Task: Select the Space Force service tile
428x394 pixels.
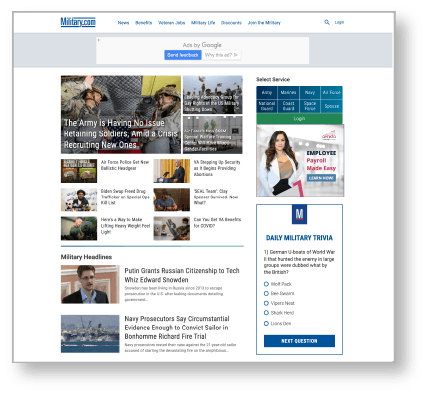Action: pos(310,106)
